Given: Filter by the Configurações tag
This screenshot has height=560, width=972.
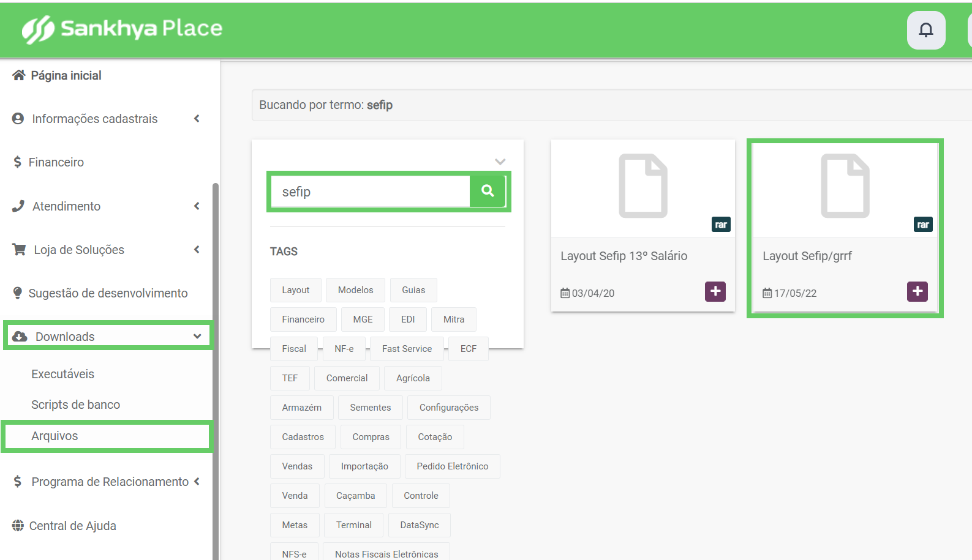Looking at the screenshot, I should (x=449, y=408).
